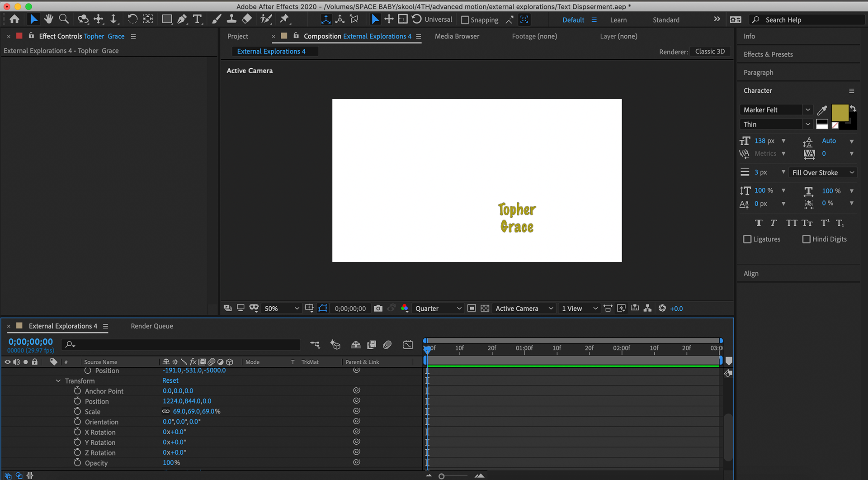Toggle the Scale constrain proportions link
The height and width of the screenshot is (480, 868).
pos(166,412)
